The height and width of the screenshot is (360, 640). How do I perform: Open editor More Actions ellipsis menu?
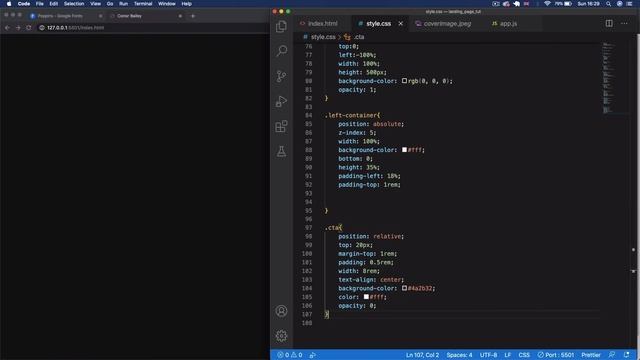624,23
